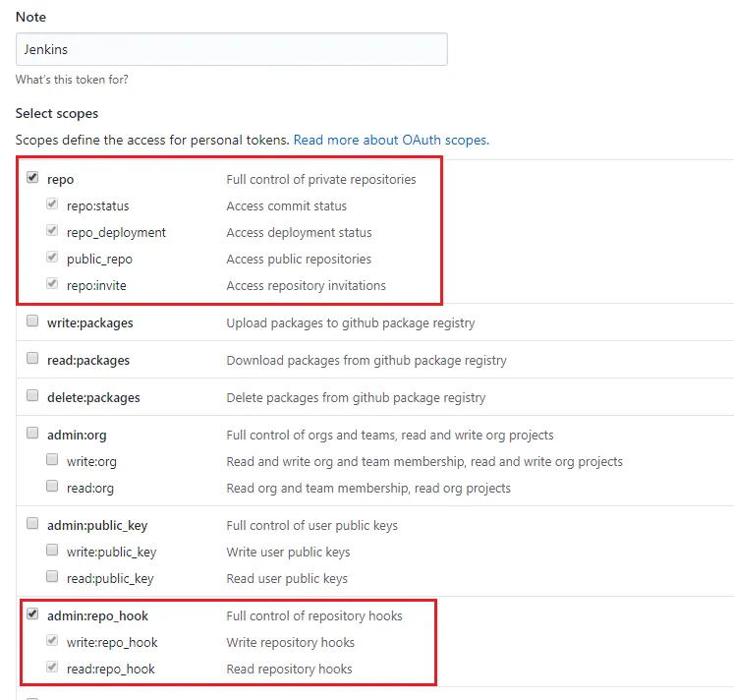This screenshot has width=734, height=700.
Task: Enable the write:packages scope
Action: coord(32,321)
